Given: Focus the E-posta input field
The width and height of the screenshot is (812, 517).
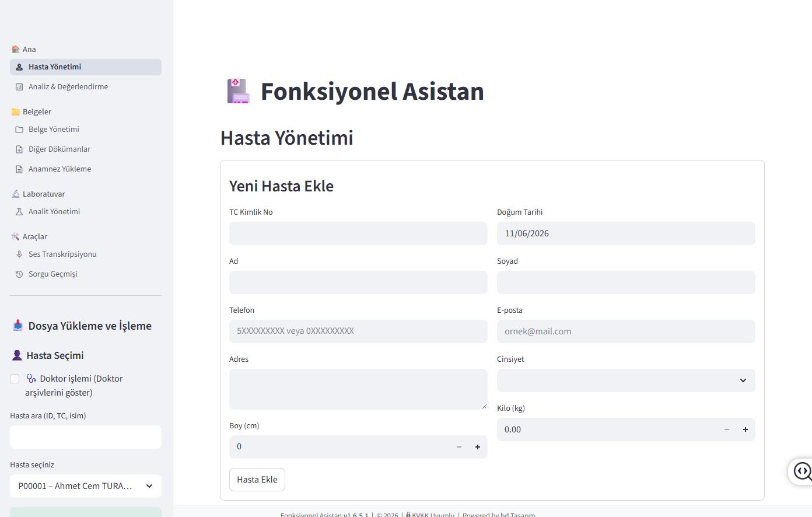Looking at the screenshot, I should pyautogui.click(x=626, y=331).
